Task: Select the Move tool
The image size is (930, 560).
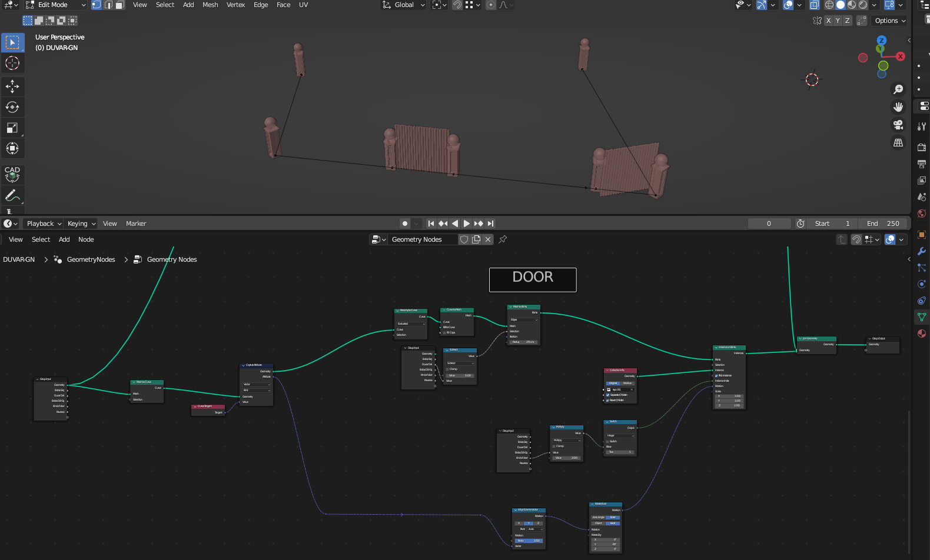Action: [12, 86]
